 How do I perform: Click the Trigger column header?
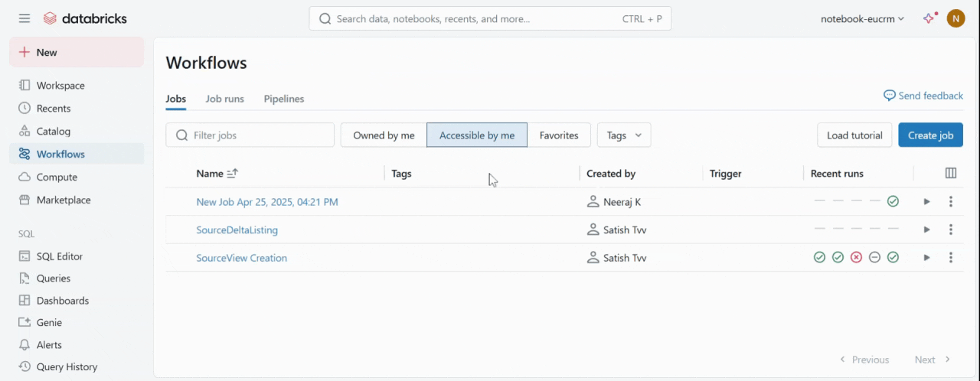(x=726, y=174)
